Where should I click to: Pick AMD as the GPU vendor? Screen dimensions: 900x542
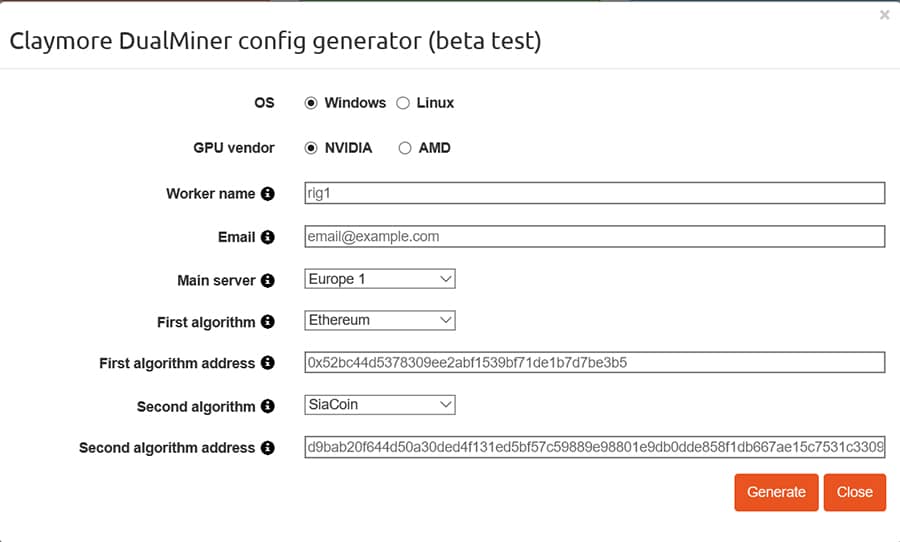click(x=405, y=148)
